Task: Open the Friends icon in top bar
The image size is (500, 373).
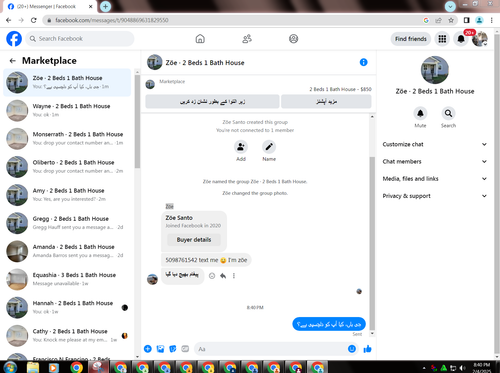Action: (247, 39)
